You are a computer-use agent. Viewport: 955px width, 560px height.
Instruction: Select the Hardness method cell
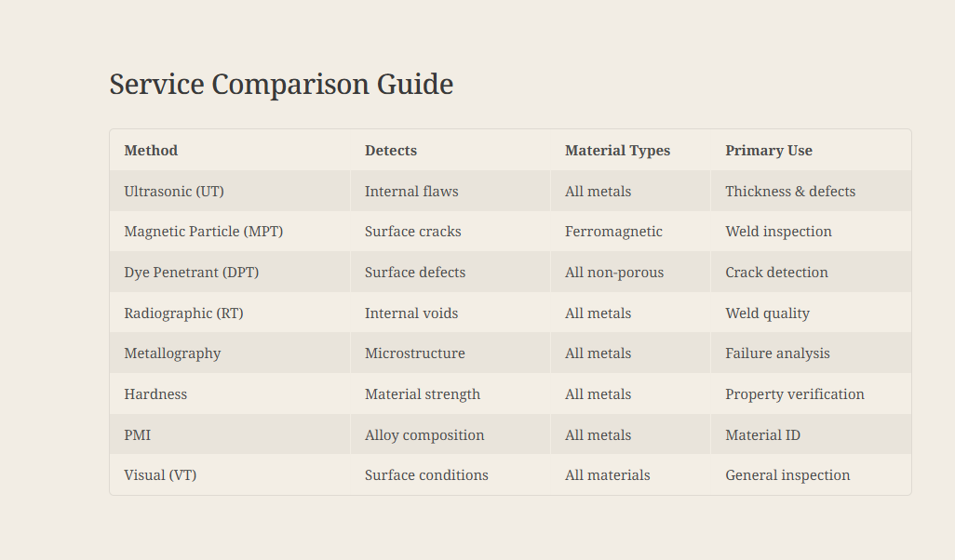click(x=155, y=394)
